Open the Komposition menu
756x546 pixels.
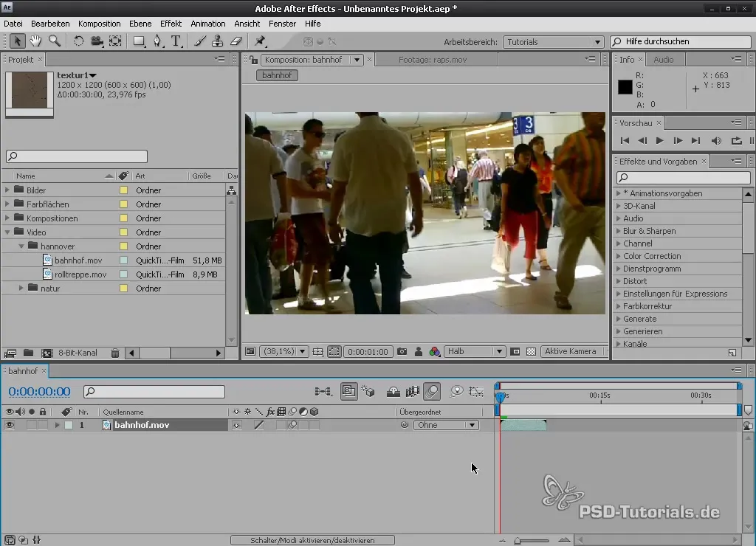[x=99, y=24]
